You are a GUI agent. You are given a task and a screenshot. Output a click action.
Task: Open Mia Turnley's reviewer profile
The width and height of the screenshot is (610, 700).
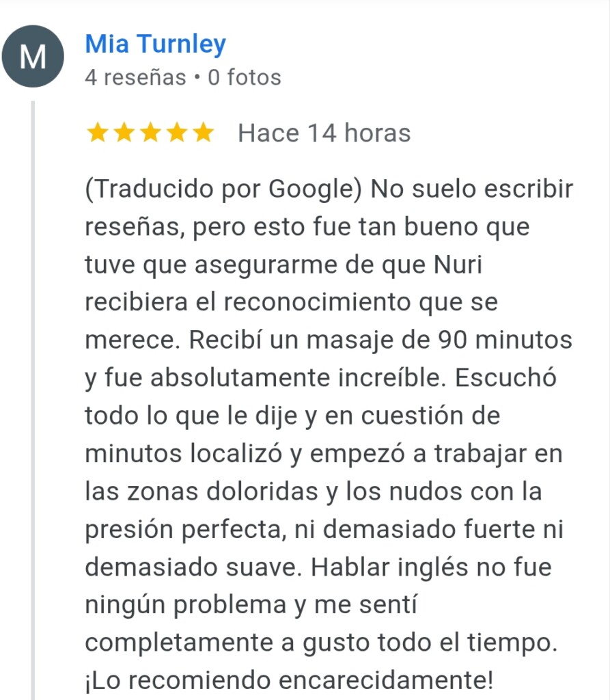tap(155, 44)
